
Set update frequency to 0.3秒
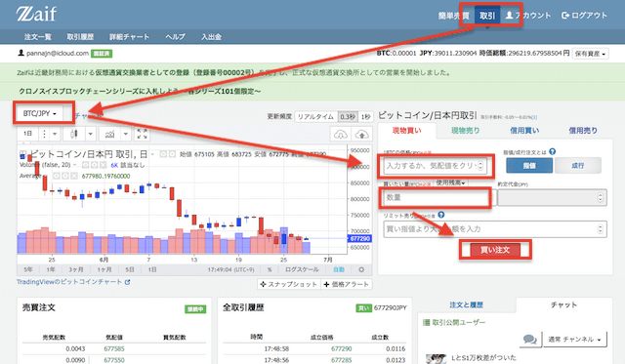pos(348,117)
